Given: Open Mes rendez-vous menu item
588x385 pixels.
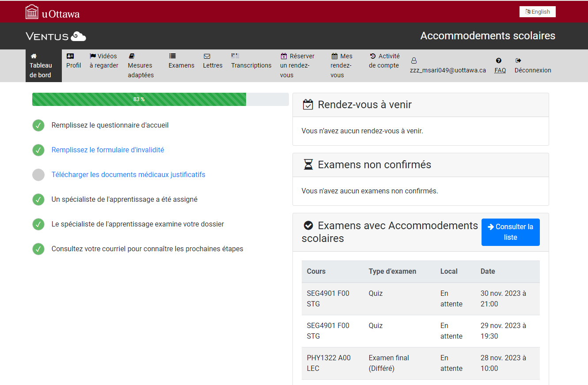Looking at the screenshot, I should [x=345, y=66].
